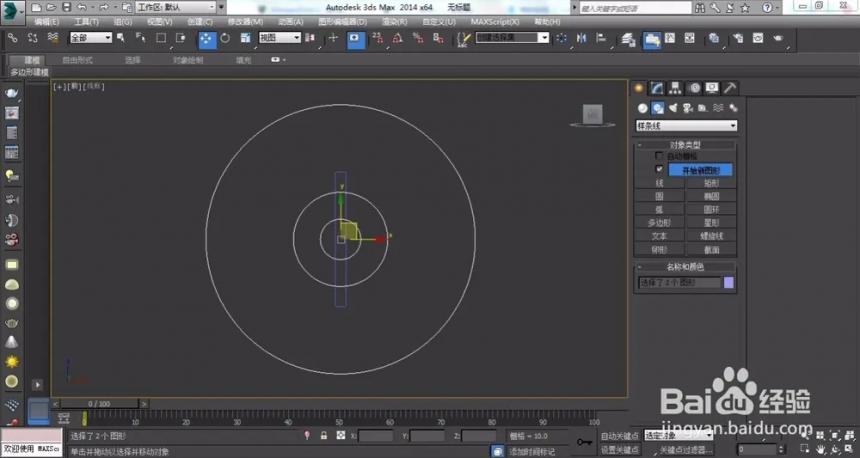The width and height of the screenshot is (860, 458).
Task: Click the Save File floppy icon
Action: [66, 7]
